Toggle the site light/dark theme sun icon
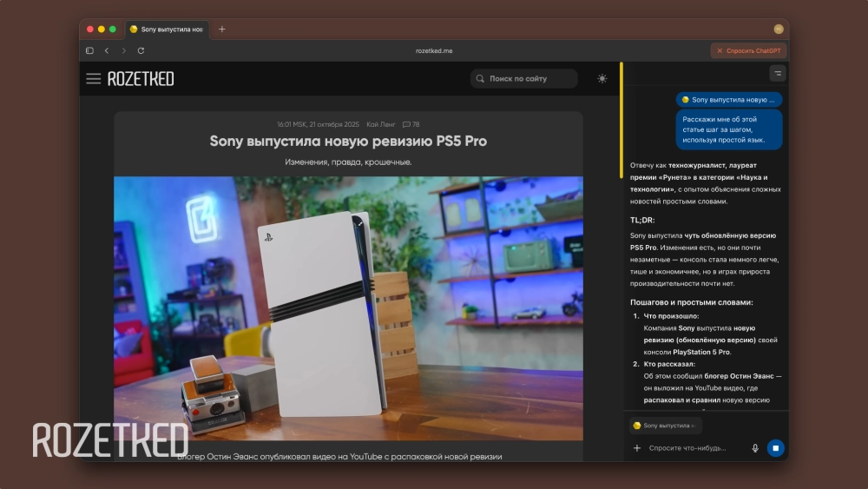Screen dimensions: 868x489 tap(602, 79)
